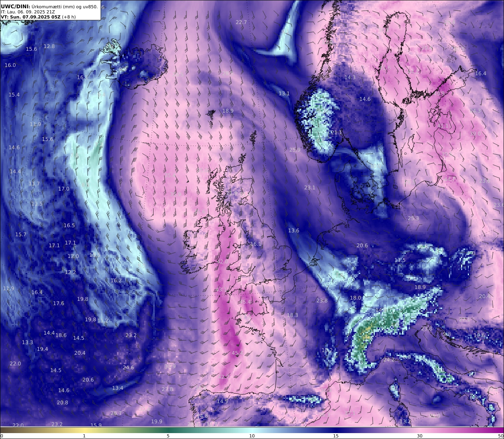Image resolution: width=504 pixels, height=439 pixels.
Task: Click the map value '17.6'
Action: 59,304
